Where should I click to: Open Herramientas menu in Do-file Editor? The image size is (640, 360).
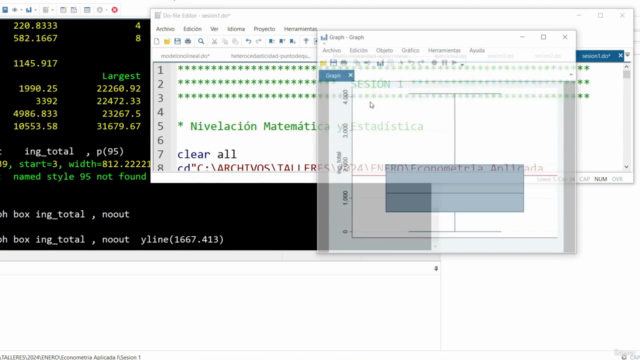300,29
